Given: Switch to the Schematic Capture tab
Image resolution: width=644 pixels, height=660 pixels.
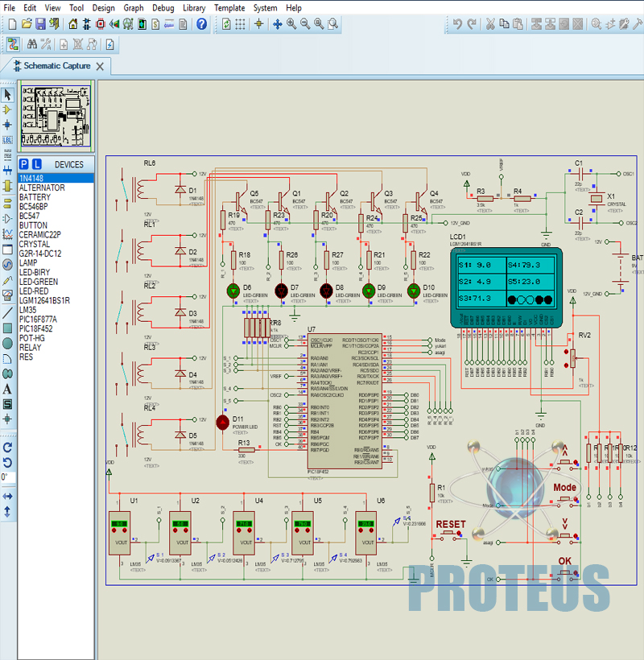Looking at the screenshot, I should (x=55, y=67).
